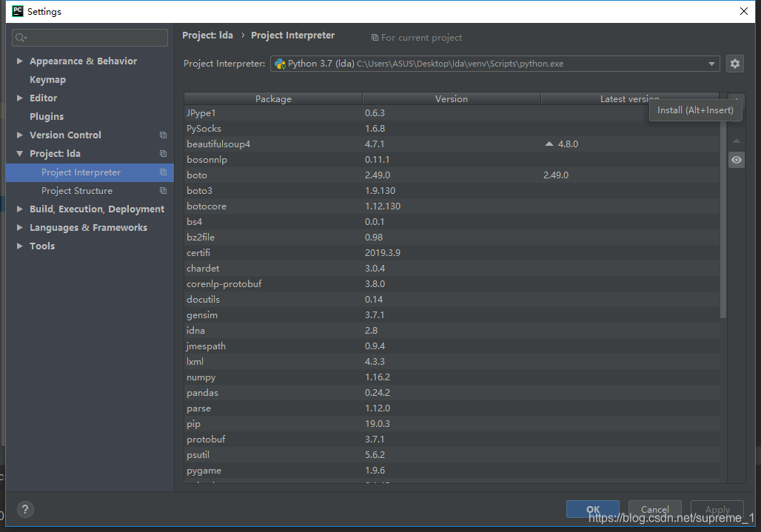Select the corenlp-protobuf package row

tap(452, 283)
